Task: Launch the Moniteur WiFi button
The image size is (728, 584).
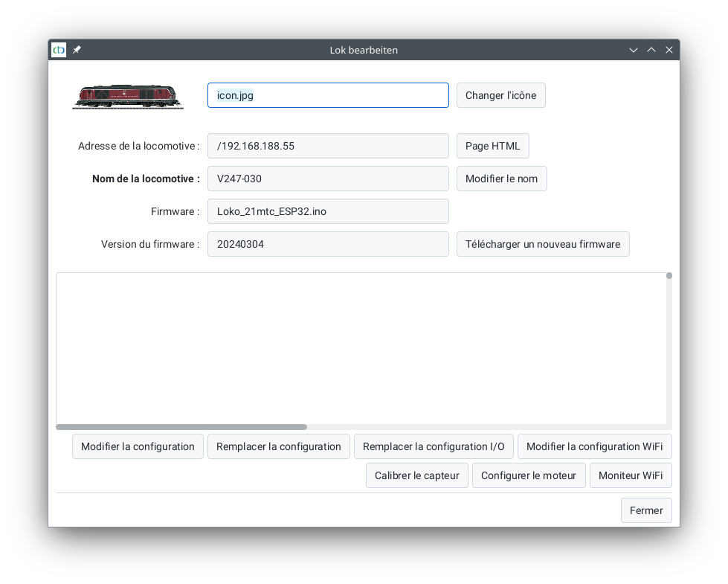Action: point(630,475)
